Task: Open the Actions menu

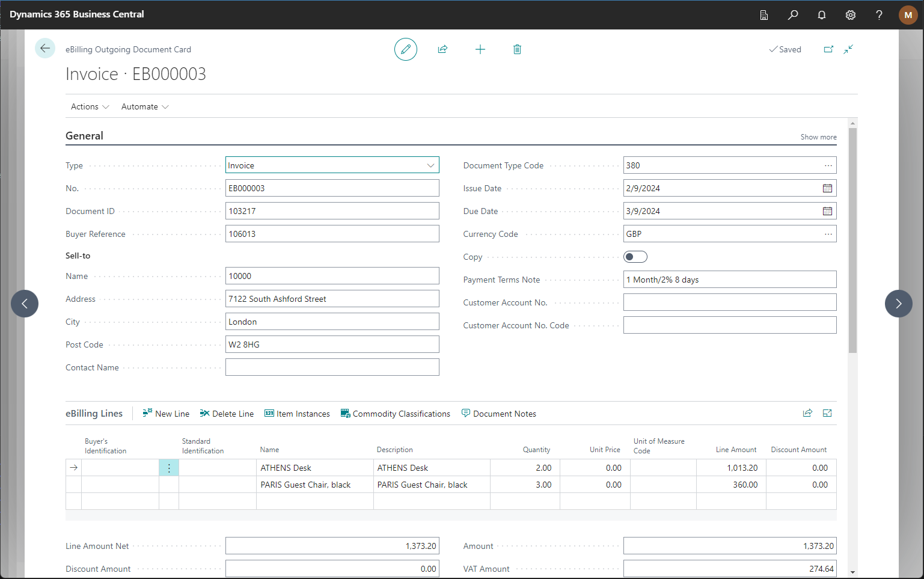Action: click(90, 106)
